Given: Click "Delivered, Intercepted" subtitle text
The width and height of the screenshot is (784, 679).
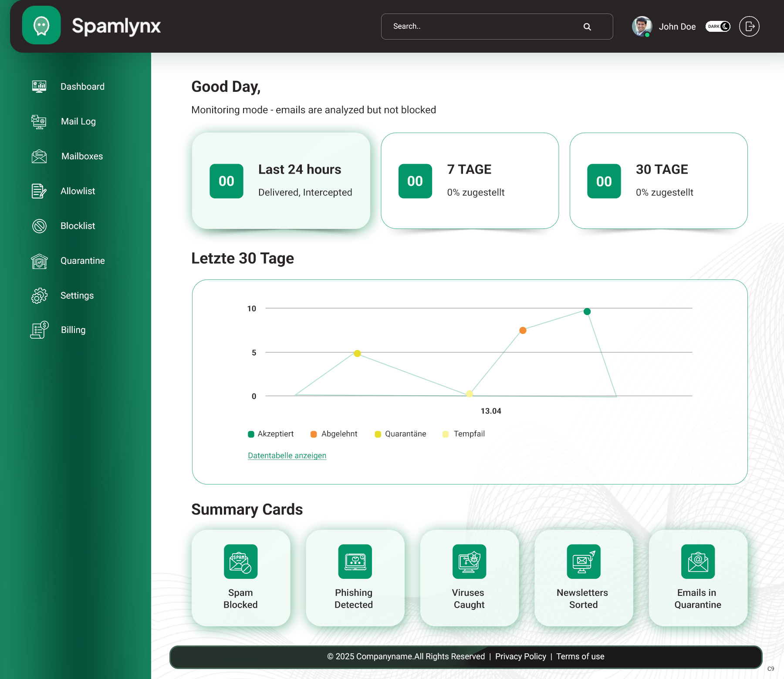Looking at the screenshot, I should pyautogui.click(x=305, y=192).
